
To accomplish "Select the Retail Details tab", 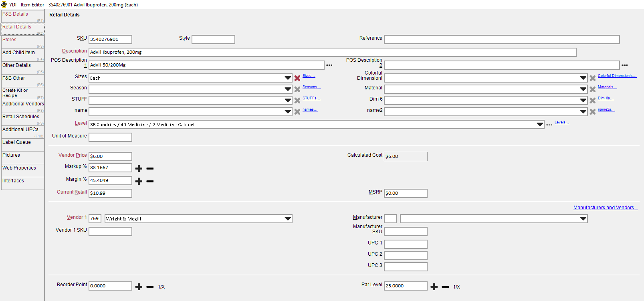I will point(23,29).
